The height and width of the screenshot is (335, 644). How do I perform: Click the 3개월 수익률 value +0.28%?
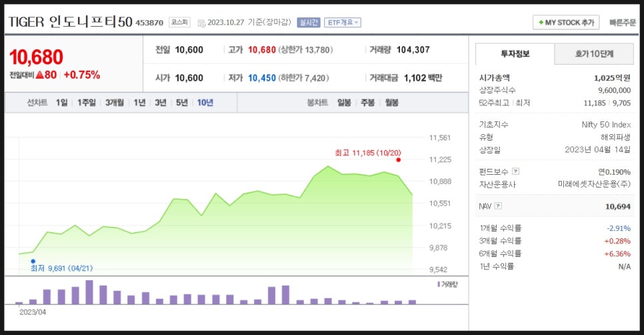coord(617,241)
